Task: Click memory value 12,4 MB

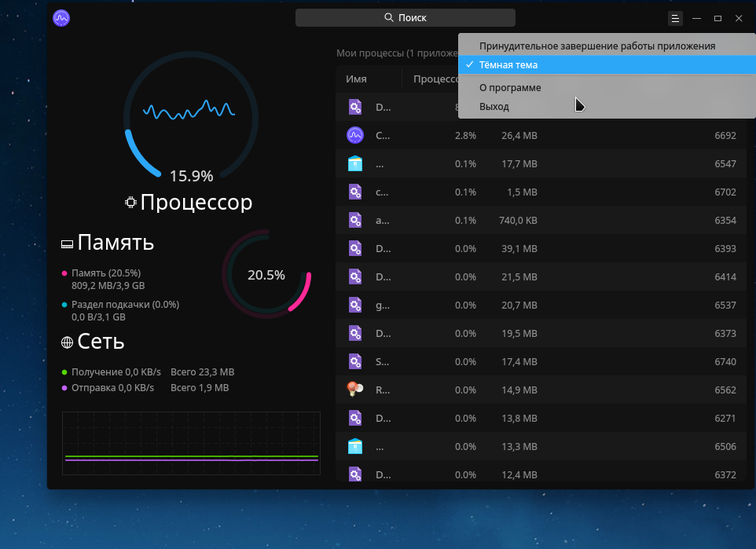Action: tap(519, 474)
